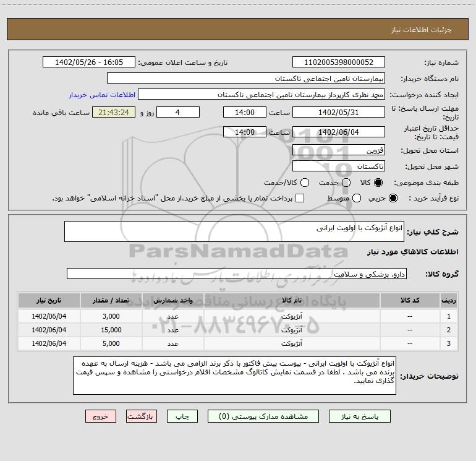The height and width of the screenshot is (461, 476).
Task: Click date cell 1402/06/04 in row 1
Action: pos(49,316)
